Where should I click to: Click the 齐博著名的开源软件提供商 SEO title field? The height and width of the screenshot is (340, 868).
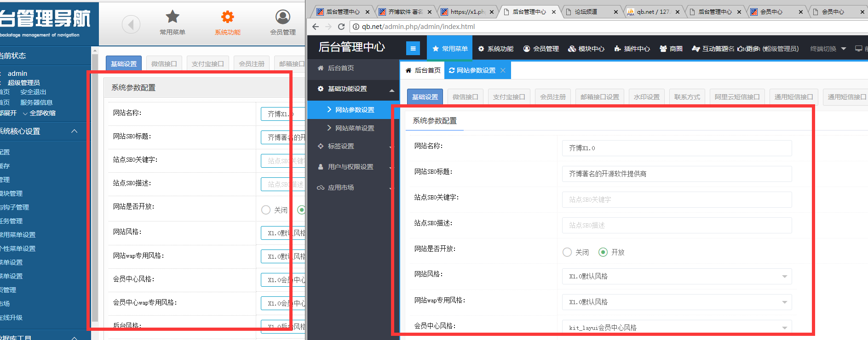click(676, 174)
